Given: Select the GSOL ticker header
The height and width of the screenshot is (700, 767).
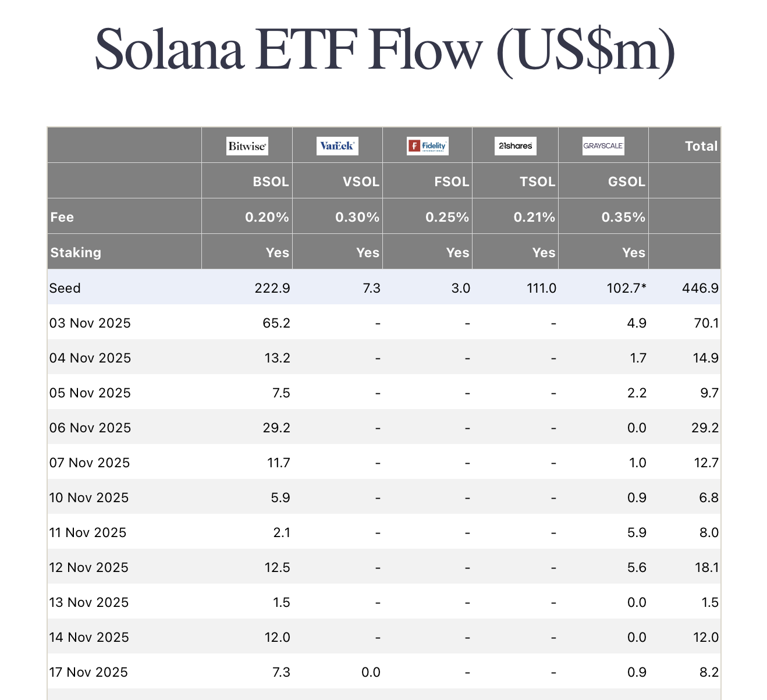Looking at the screenshot, I should point(626,182).
